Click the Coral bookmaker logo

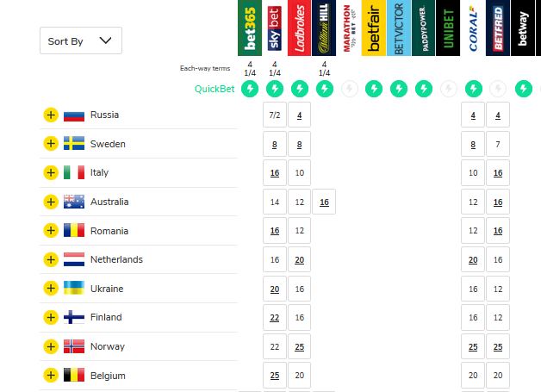coord(473,28)
